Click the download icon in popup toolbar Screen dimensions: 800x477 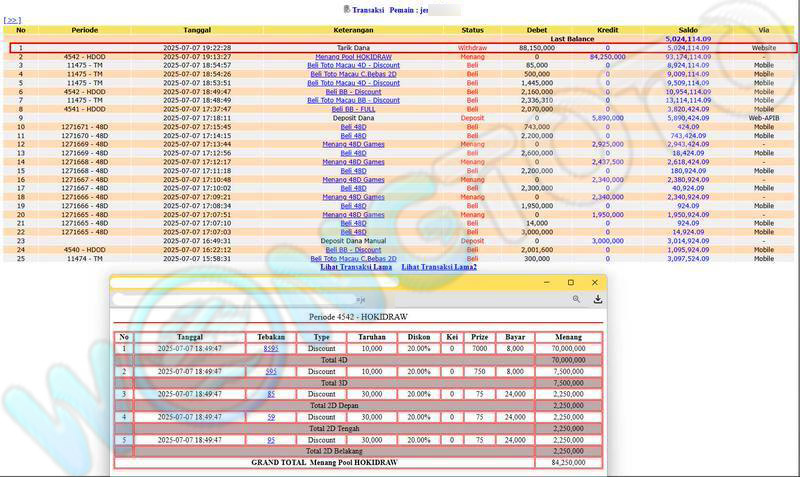point(597,299)
